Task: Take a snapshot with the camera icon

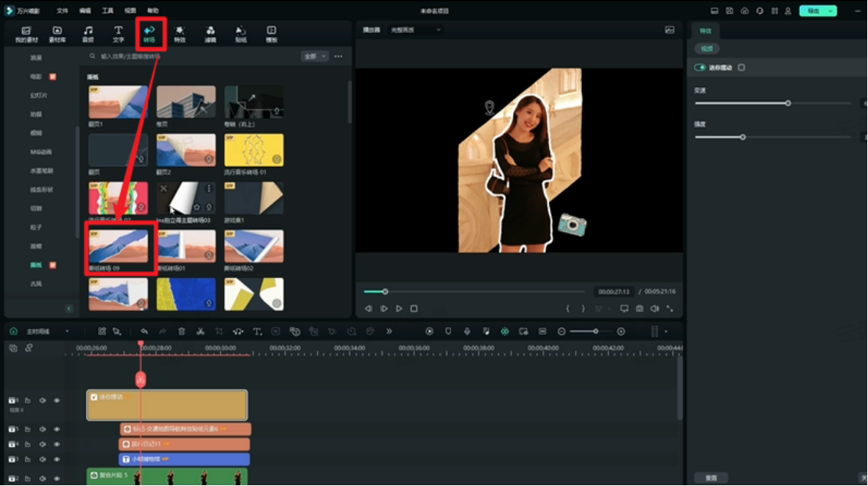Action: (639, 309)
